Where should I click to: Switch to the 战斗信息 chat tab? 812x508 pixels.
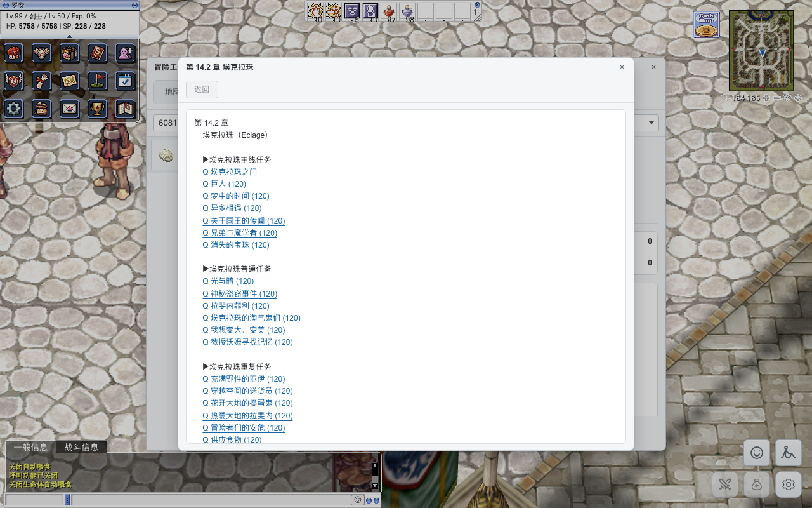pos(81,447)
